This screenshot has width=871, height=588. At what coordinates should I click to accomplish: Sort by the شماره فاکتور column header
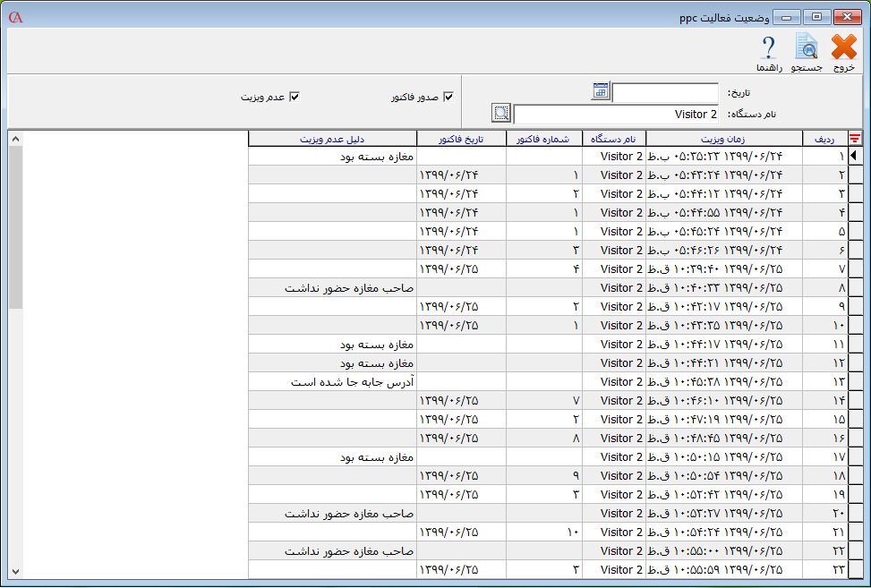(x=543, y=139)
